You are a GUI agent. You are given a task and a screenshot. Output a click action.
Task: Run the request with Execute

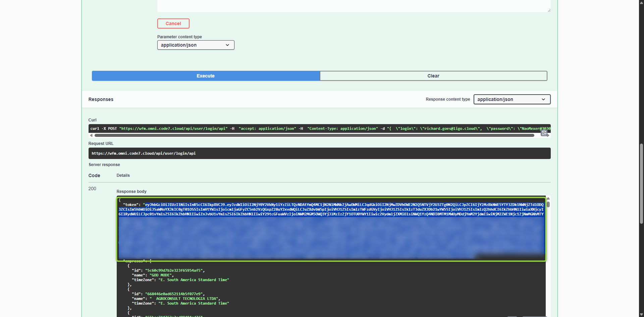point(206,76)
